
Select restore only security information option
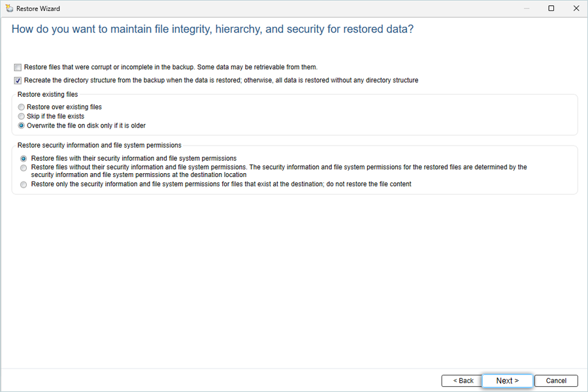coord(24,184)
